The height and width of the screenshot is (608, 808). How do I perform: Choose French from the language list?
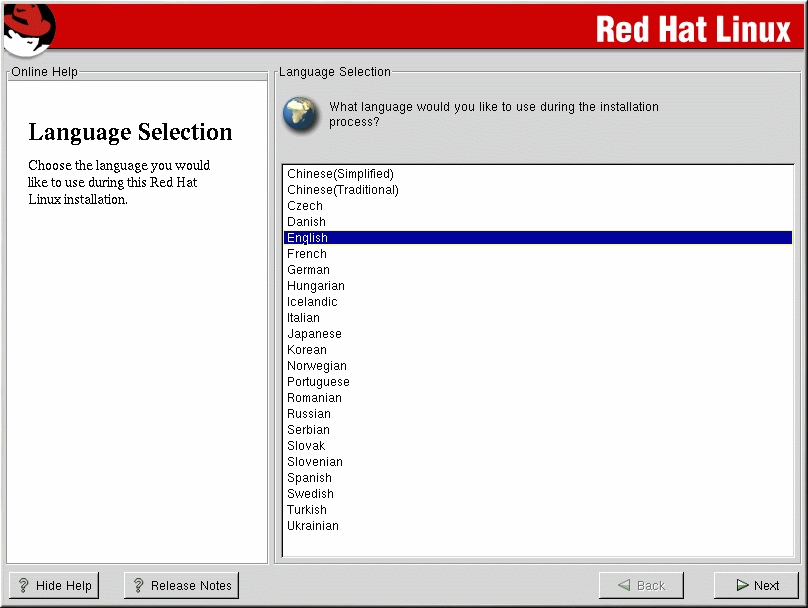[x=307, y=254]
